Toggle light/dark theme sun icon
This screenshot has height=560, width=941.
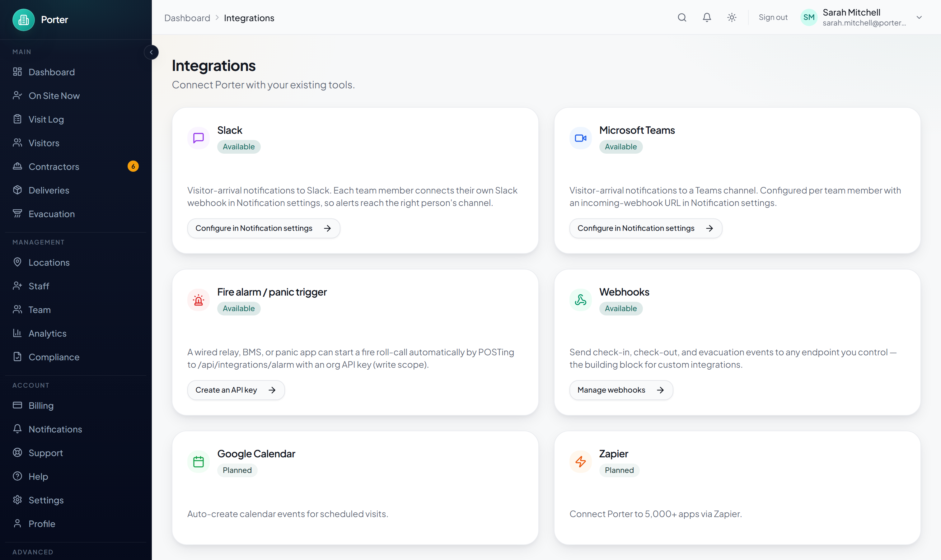732,17
